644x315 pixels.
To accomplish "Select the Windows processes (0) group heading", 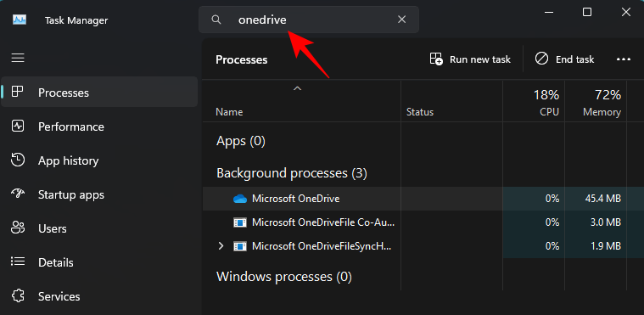I will point(284,277).
